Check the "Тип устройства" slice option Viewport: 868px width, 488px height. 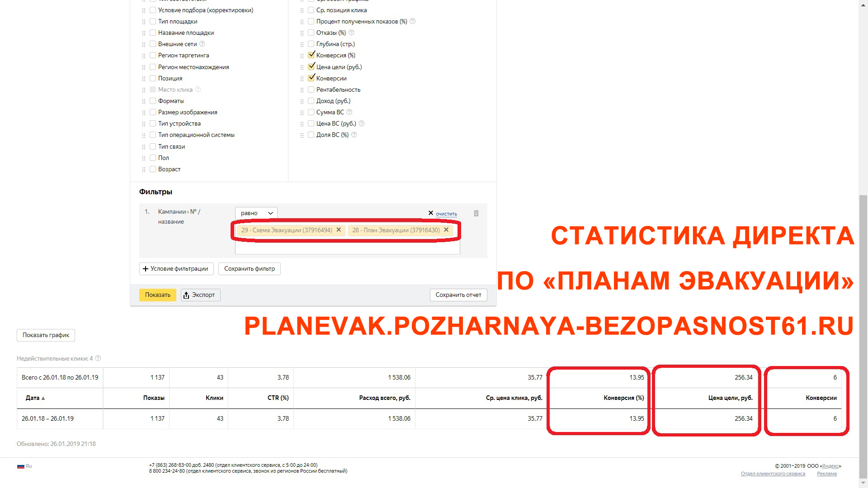153,123
